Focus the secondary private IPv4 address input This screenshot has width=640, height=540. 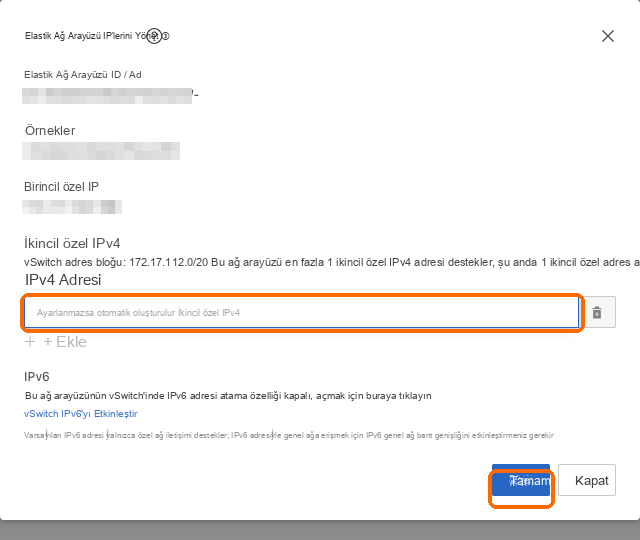[302, 313]
